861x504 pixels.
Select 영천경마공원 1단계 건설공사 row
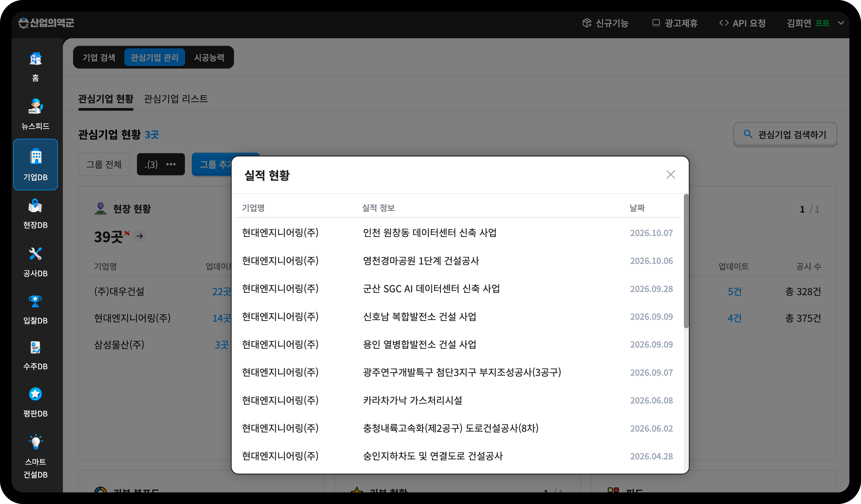458,261
